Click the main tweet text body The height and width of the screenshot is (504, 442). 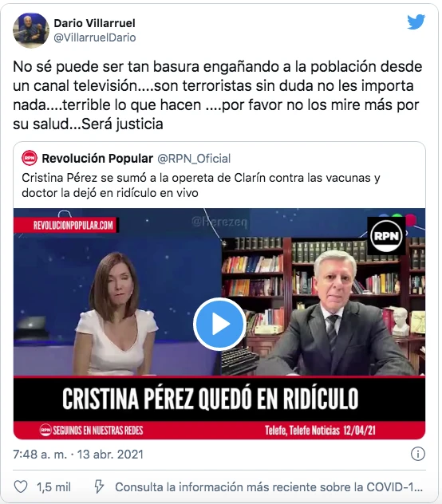point(218,95)
